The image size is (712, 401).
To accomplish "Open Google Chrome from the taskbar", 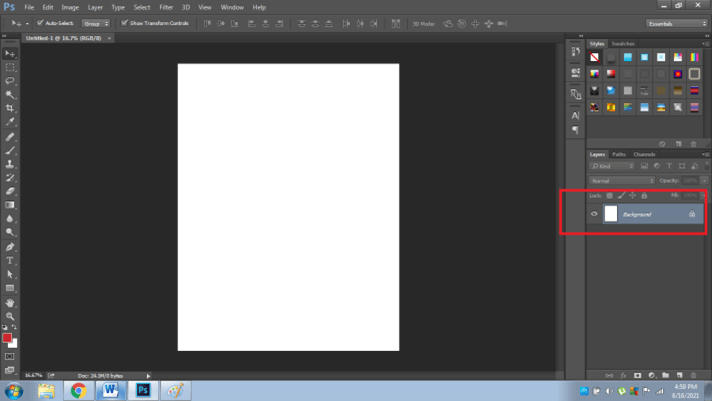I will [78, 390].
